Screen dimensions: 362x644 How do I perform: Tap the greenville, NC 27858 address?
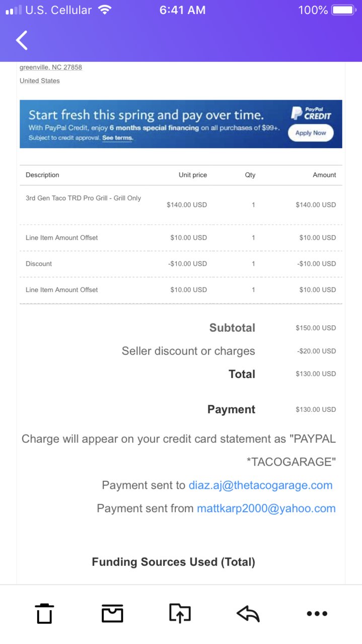tap(51, 67)
